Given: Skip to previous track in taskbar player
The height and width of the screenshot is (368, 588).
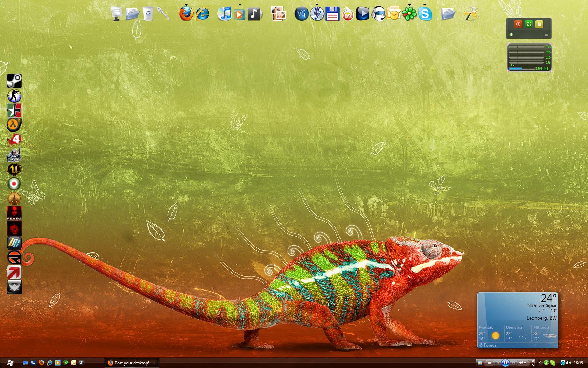Looking at the screenshot, I should coord(497,363).
